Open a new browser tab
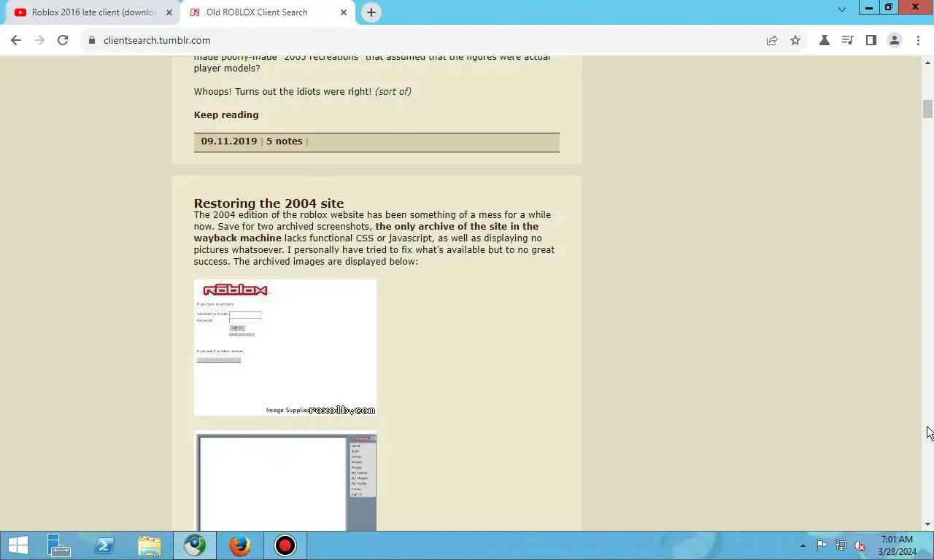Screen dimensions: 934x560 click(x=371, y=12)
